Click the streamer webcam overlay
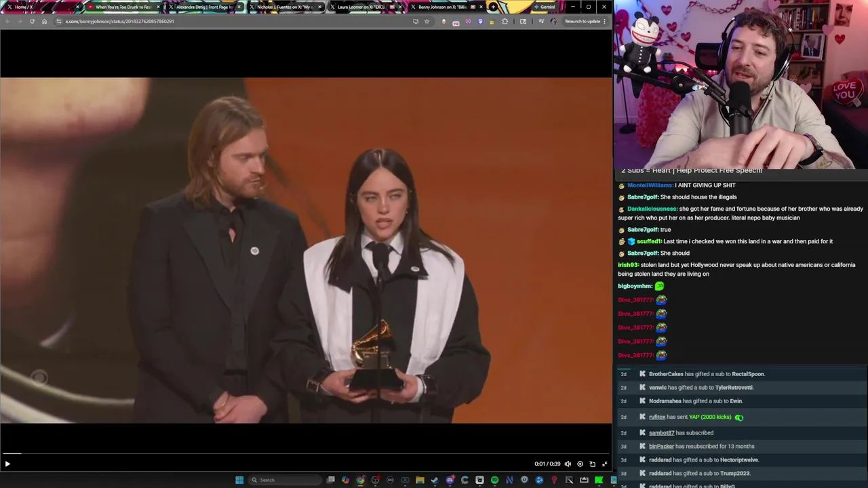 coord(741,84)
